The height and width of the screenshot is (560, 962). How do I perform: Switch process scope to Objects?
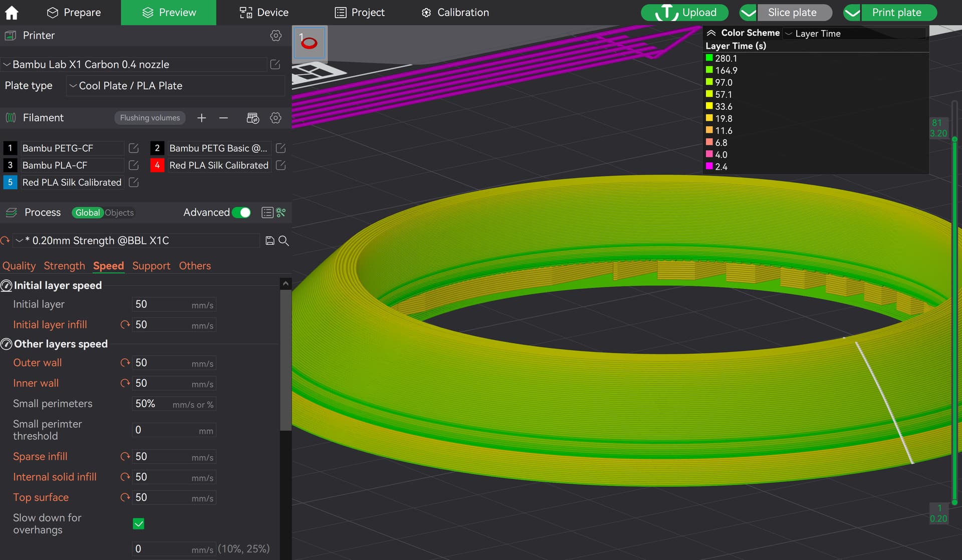tap(119, 213)
